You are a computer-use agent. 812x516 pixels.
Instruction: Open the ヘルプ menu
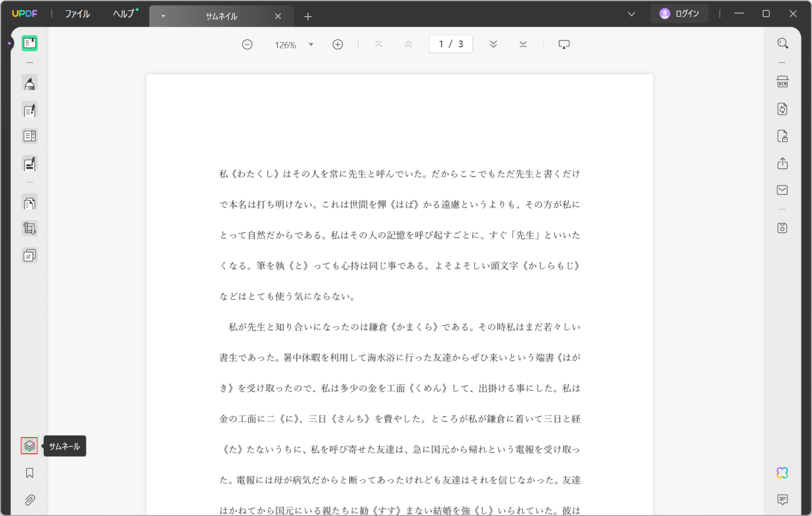click(124, 14)
